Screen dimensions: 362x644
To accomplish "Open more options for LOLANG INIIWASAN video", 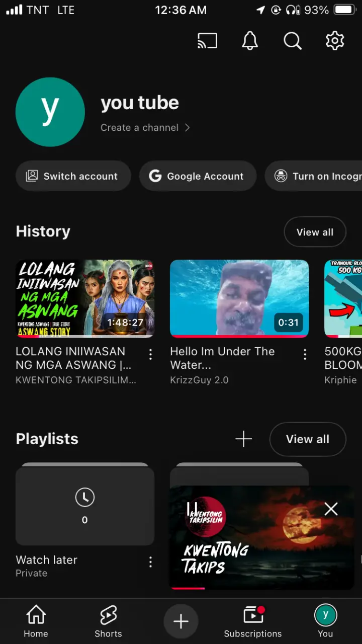I will tap(150, 354).
